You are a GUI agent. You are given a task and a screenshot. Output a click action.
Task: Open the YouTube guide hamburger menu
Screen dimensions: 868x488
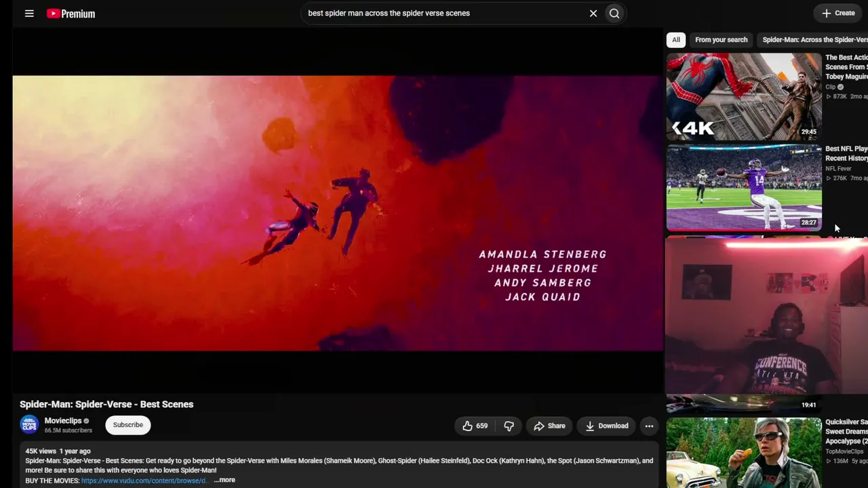point(29,14)
